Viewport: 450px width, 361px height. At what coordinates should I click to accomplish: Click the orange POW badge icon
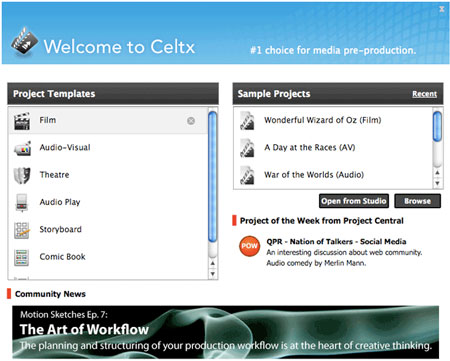coord(249,246)
